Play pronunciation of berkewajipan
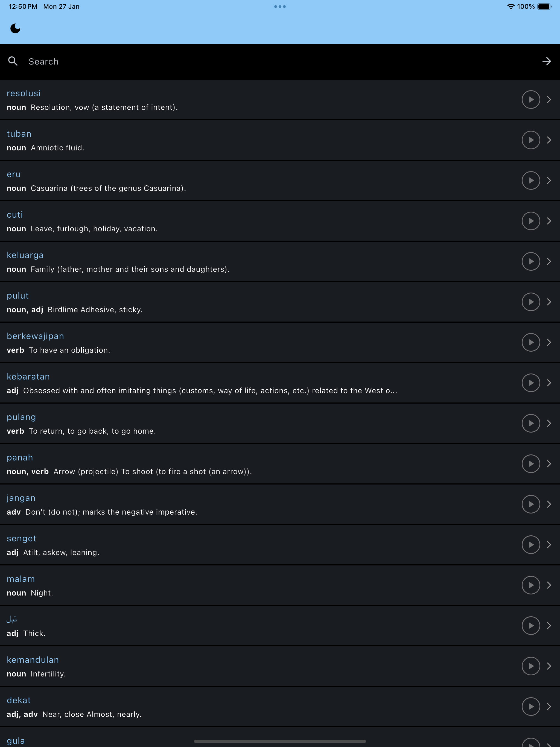Screen dimensions: 560x747 tap(531, 342)
